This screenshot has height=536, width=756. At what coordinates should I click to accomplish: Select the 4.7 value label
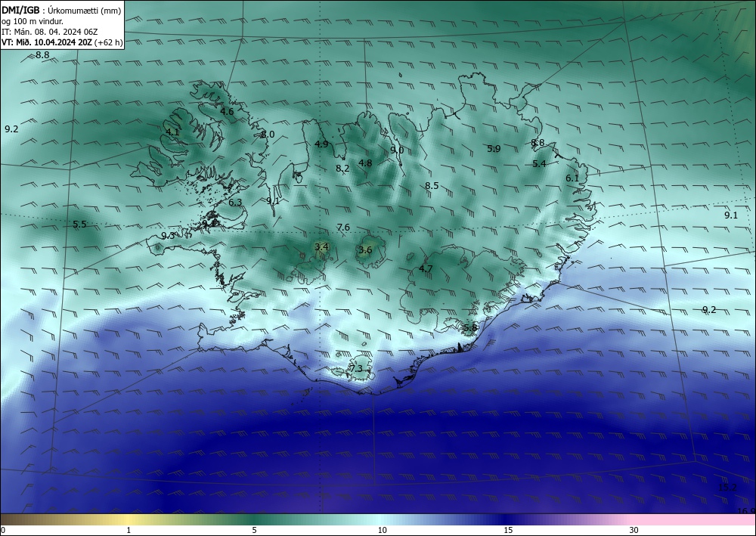[x=426, y=269]
